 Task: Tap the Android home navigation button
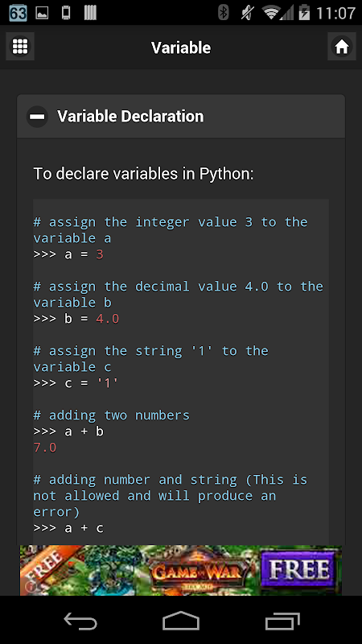click(181, 620)
